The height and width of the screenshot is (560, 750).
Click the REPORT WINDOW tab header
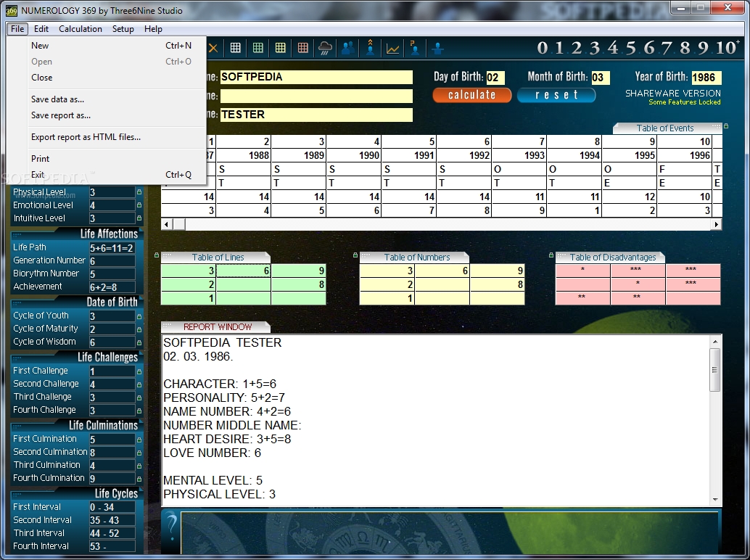pos(216,326)
